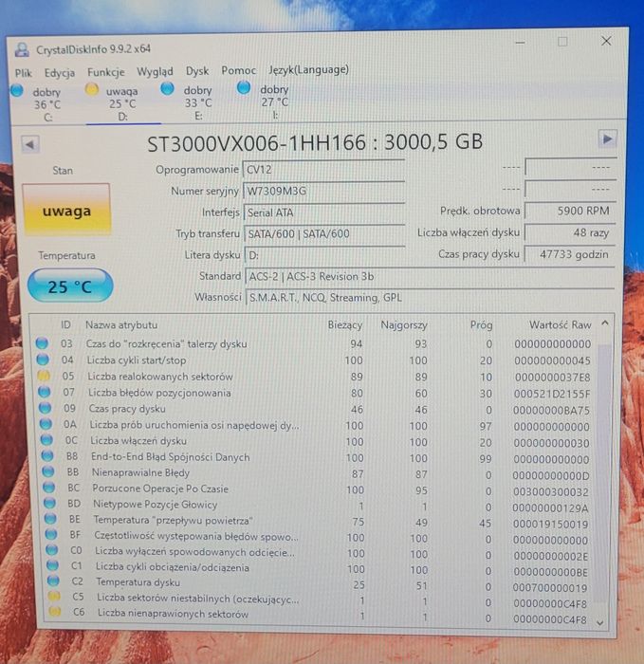The image size is (644, 664).
Task: Click yellow icon of attribute 05 row
Action: click(x=44, y=376)
